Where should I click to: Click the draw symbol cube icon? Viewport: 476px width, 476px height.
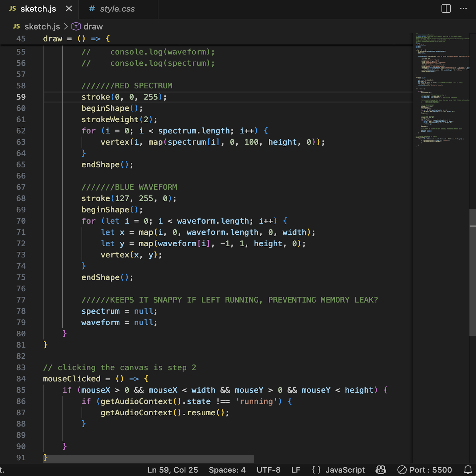pyautogui.click(x=76, y=26)
